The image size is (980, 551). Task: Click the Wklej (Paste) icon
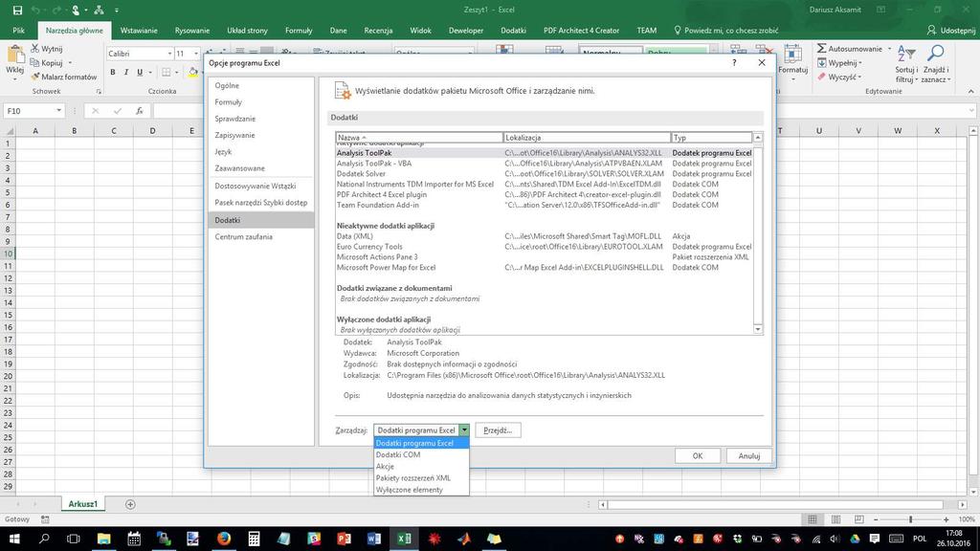click(x=15, y=56)
